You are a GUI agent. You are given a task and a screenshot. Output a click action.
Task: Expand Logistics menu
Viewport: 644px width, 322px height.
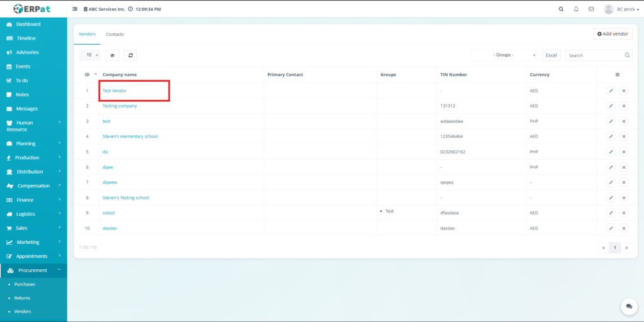click(33, 214)
